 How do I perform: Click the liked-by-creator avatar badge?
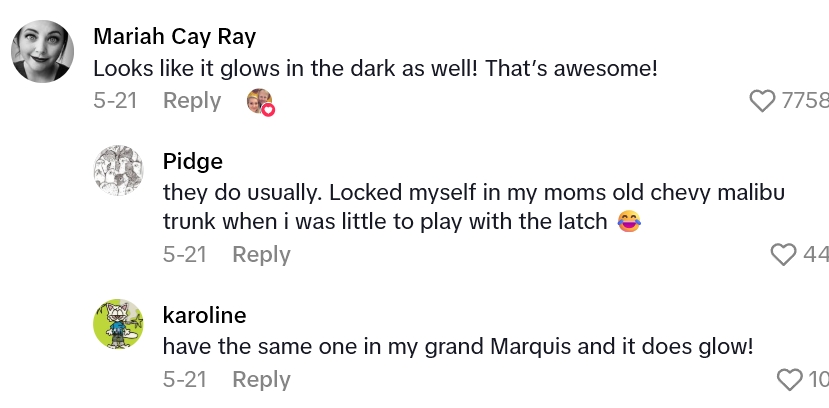[260, 102]
